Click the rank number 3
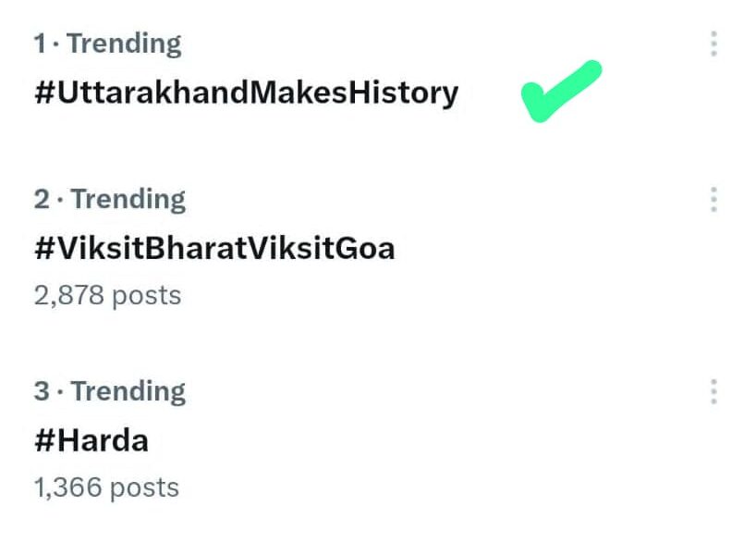The width and height of the screenshot is (756, 555). [42, 391]
